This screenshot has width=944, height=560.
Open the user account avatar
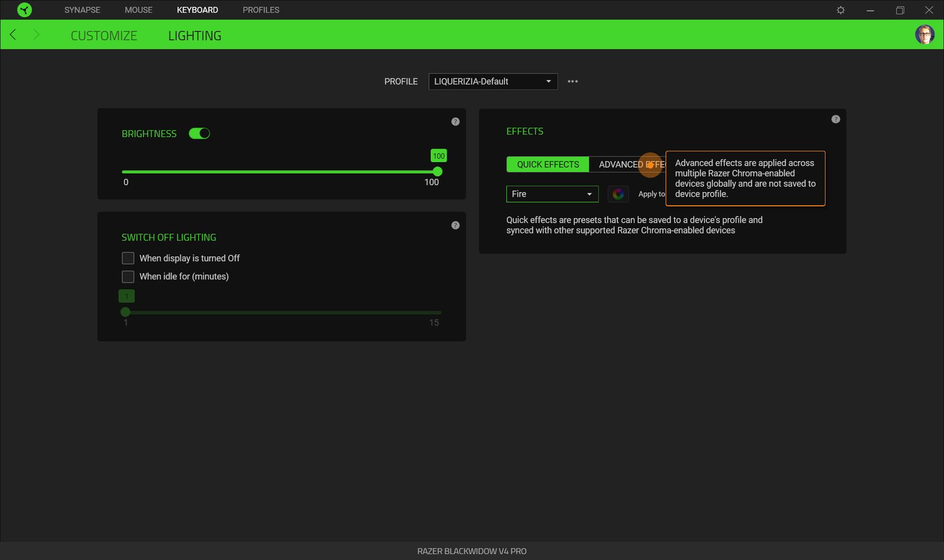coord(925,35)
